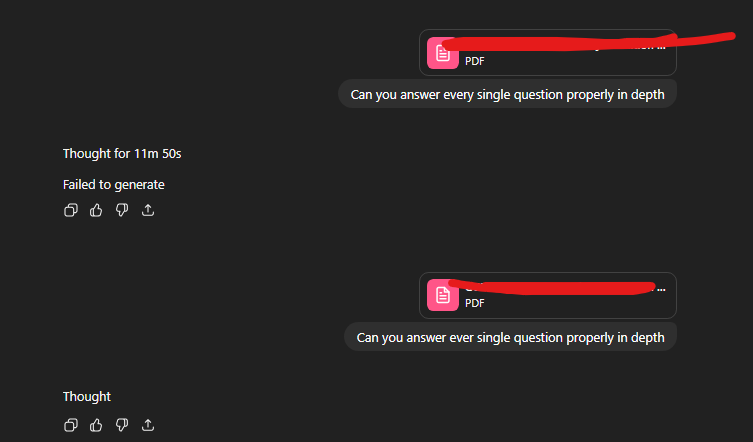This screenshot has height=442, width=753.
Task: Like the latest 'Thought' response
Action: pos(96,425)
